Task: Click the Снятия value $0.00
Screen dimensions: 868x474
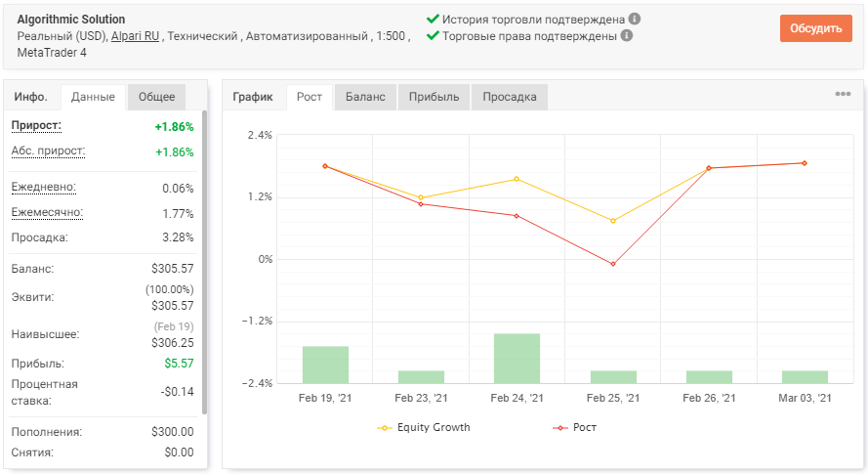Action: coord(180,452)
